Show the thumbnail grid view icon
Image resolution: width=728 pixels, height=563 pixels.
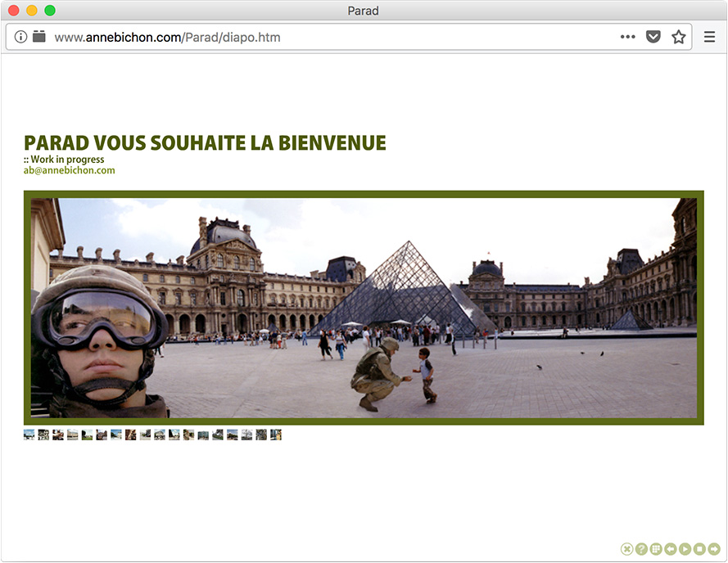tap(656, 549)
